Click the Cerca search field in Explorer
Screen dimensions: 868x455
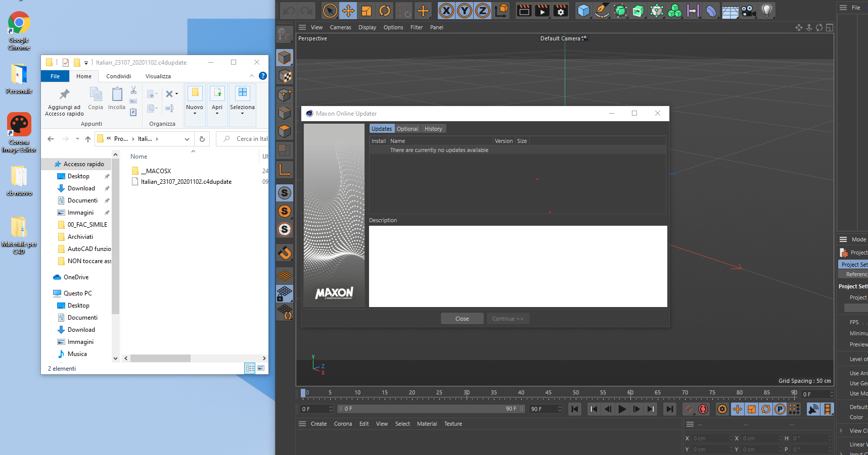pyautogui.click(x=243, y=139)
